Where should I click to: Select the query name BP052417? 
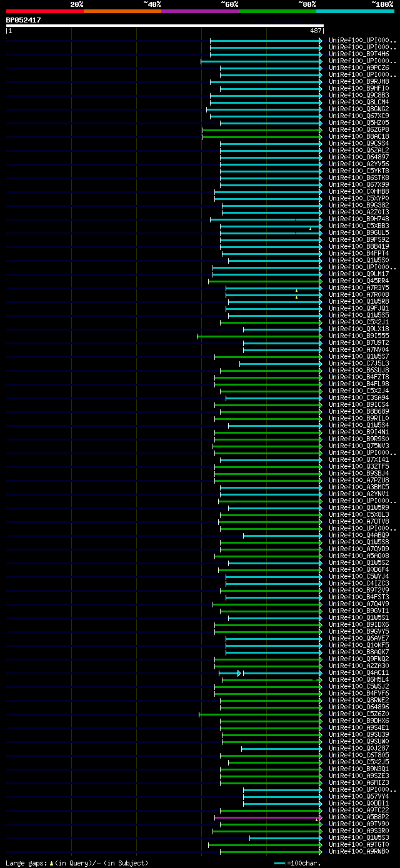click(x=24, y=20)
